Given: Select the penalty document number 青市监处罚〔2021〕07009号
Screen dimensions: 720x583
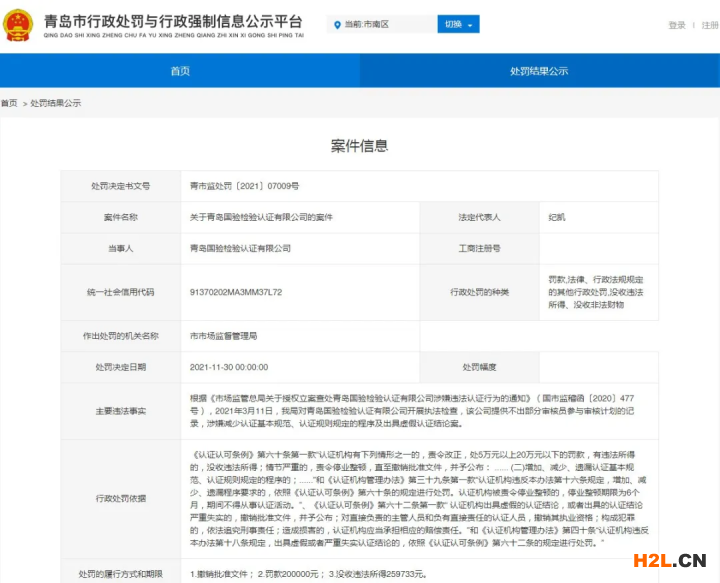Looking at the screenshot, I should 244,186.
